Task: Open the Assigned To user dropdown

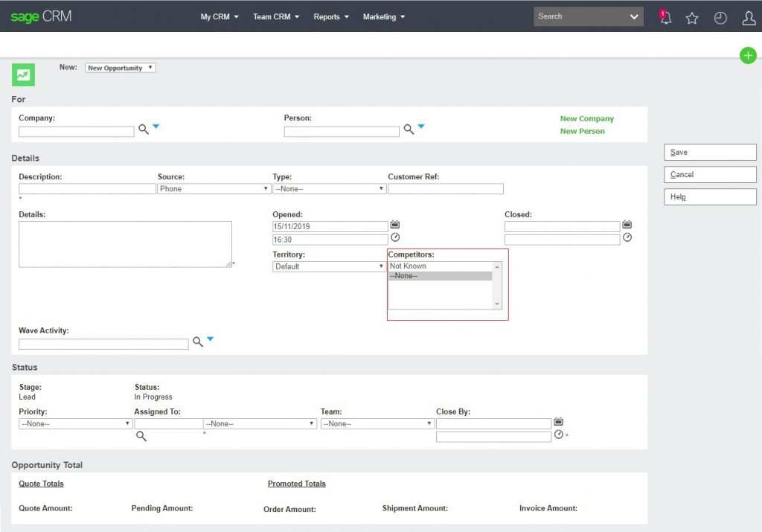Action: tap(260, 424)
